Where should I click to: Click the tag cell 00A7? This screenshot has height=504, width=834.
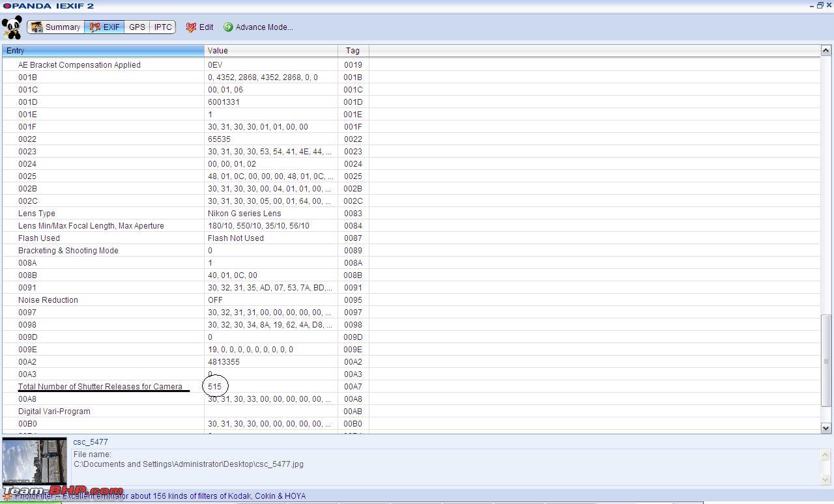pyautogui.click(x=353, y=387)
